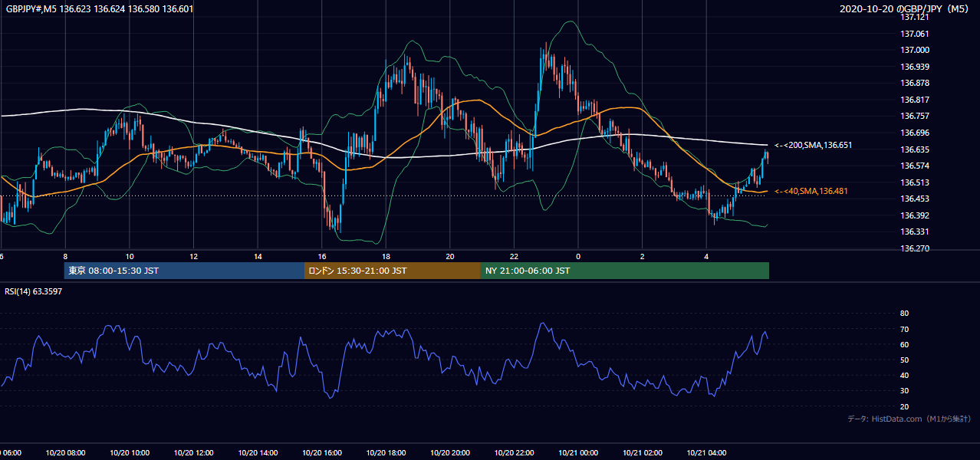Click the HistData.com data source credit
Viewport: 980px width, 460px height.
coord(909,419)
